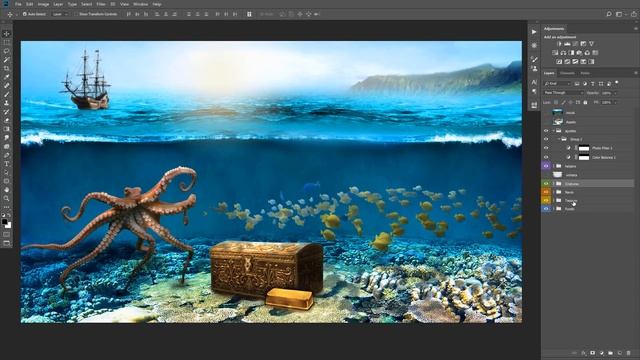640x360 pixels.
Task: Open the Filter menu
Action: pyautogui.click(x=101, y=4)
